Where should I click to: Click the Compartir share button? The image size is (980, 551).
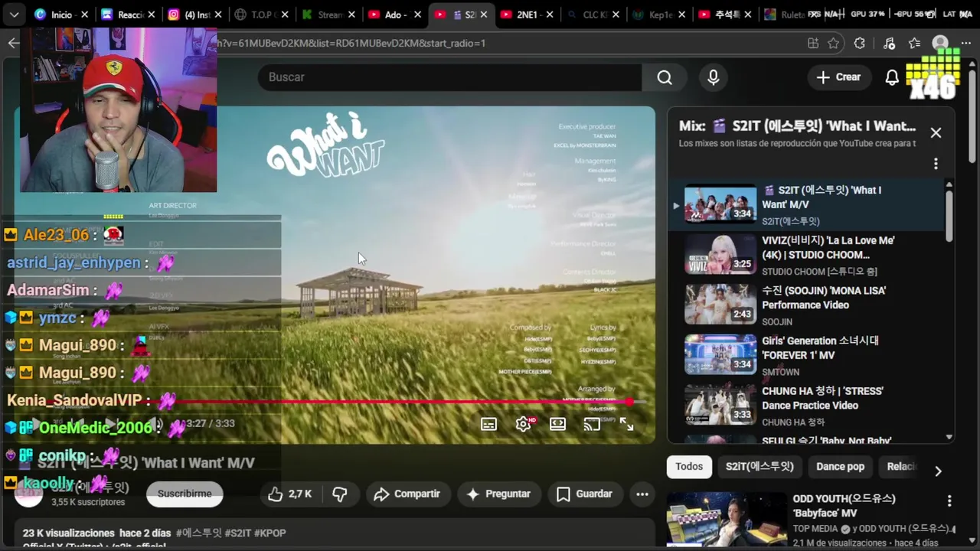coord(407,494)
